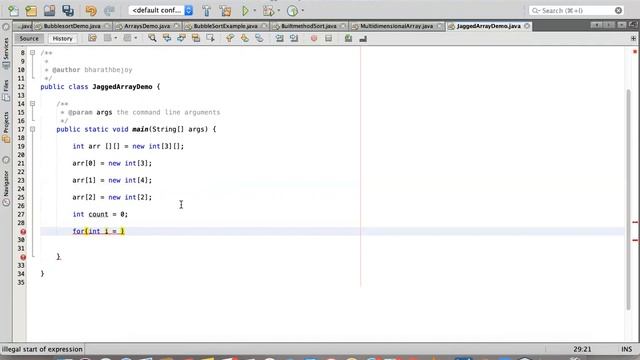This screenshot has height=360, width=640.
Task: Switch to ArraysDemo.java tab
Action: [x=147, y=26]
